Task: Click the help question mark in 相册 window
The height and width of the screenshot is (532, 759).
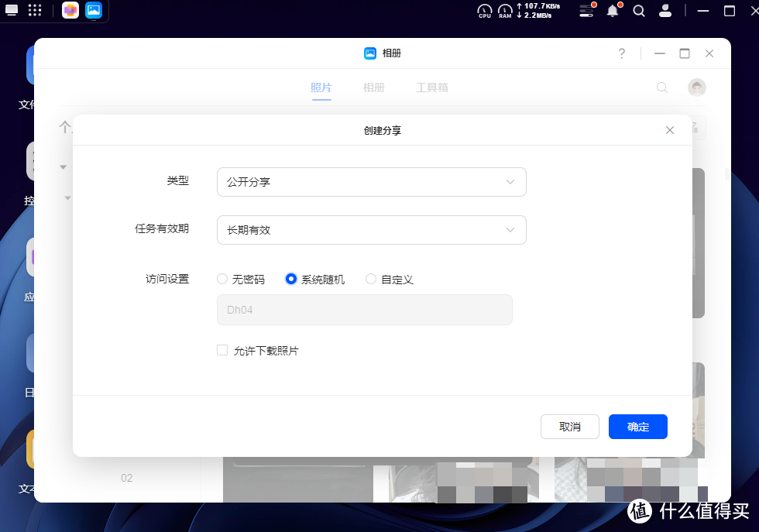Action: 621,53
